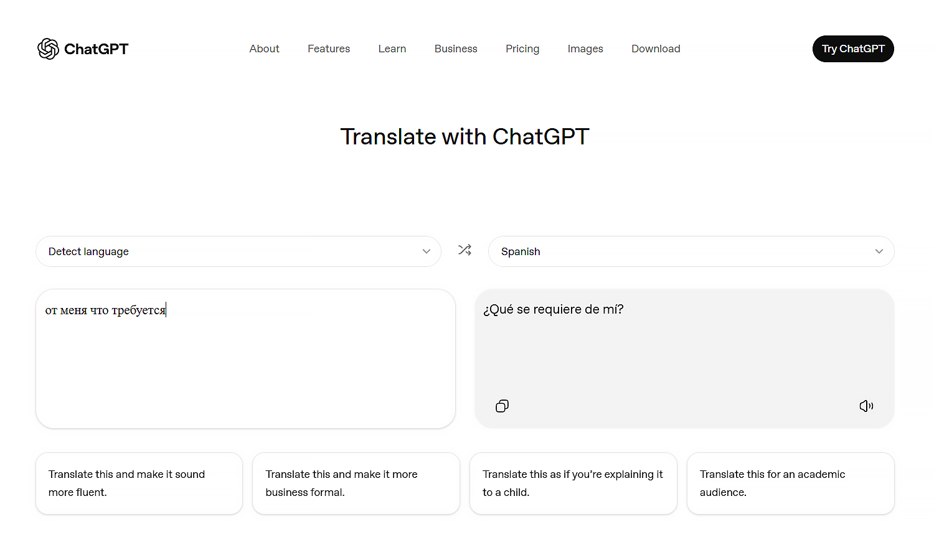The image size is (934, 560).
Task: Swap source and target languages
Action: [465, 250]
